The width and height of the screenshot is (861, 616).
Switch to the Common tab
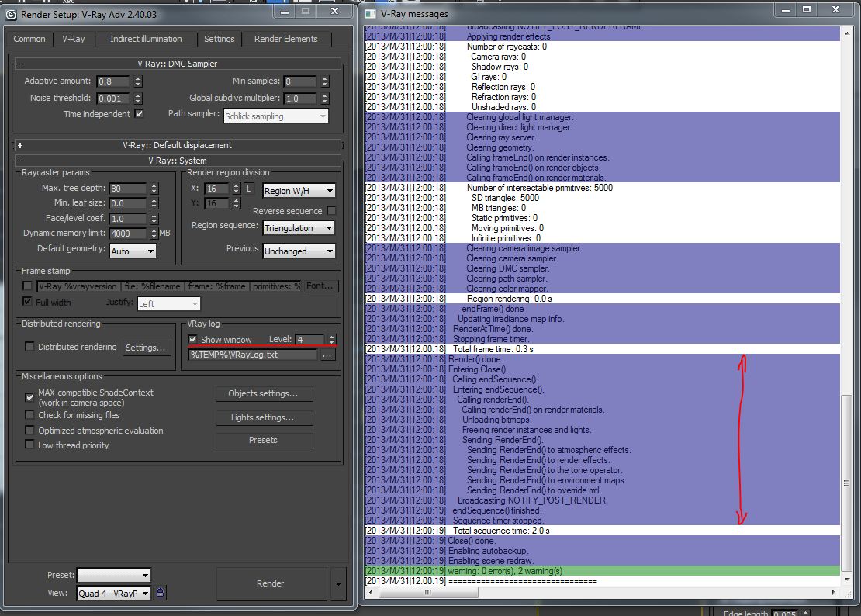click(x=29, y=39)
